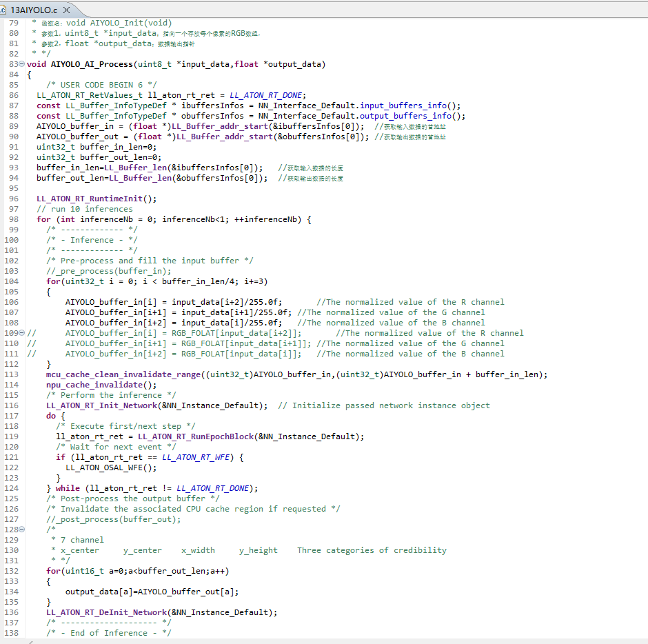Click LL_Buffer_addr_start on line 90
Screen dimensions: 648x644
pyautogui.click(x=225, y=137)
